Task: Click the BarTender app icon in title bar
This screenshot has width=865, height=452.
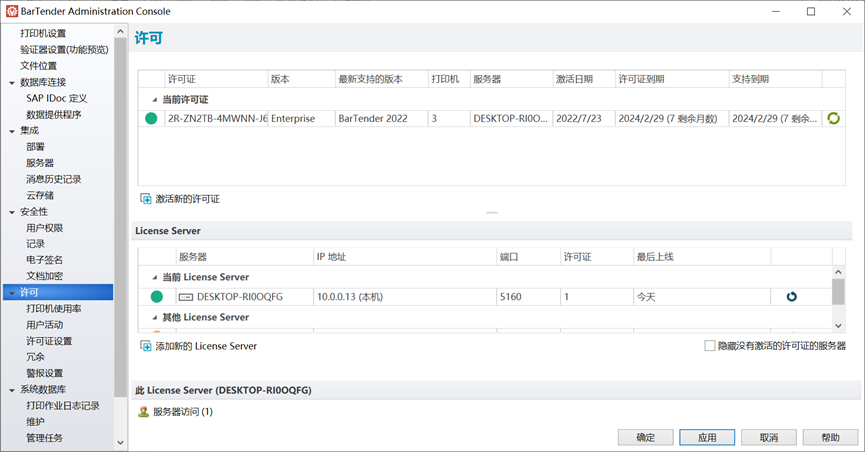Action: click(x=11, y=11)
